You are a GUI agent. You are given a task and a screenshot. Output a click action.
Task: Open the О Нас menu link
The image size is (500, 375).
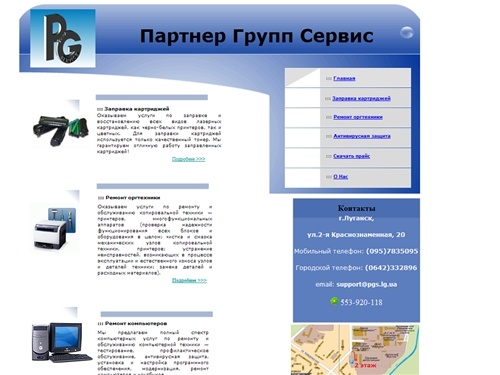[341, 177]
